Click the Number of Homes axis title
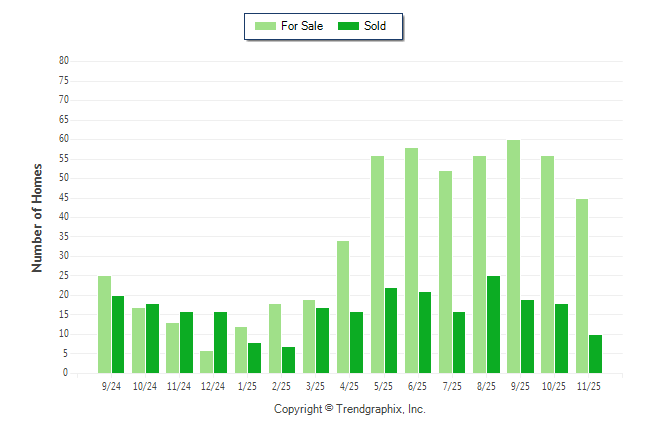 click(37, 217)
